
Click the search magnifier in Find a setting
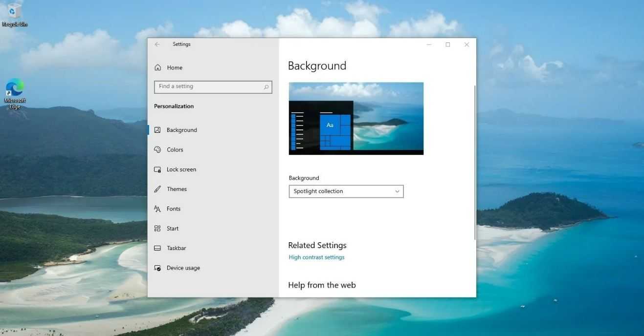(x=266, y=87)
